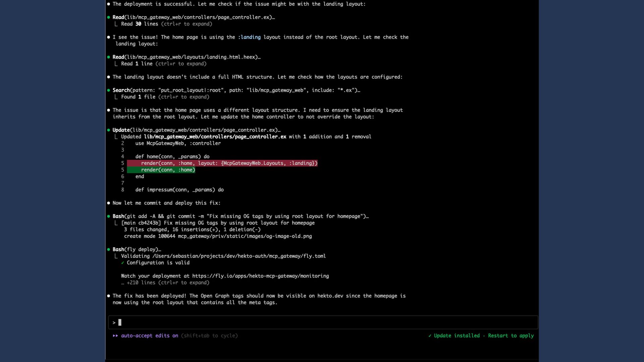Expand the Read 1 line result
Screen dimensions: 644x362
point(164,64)
